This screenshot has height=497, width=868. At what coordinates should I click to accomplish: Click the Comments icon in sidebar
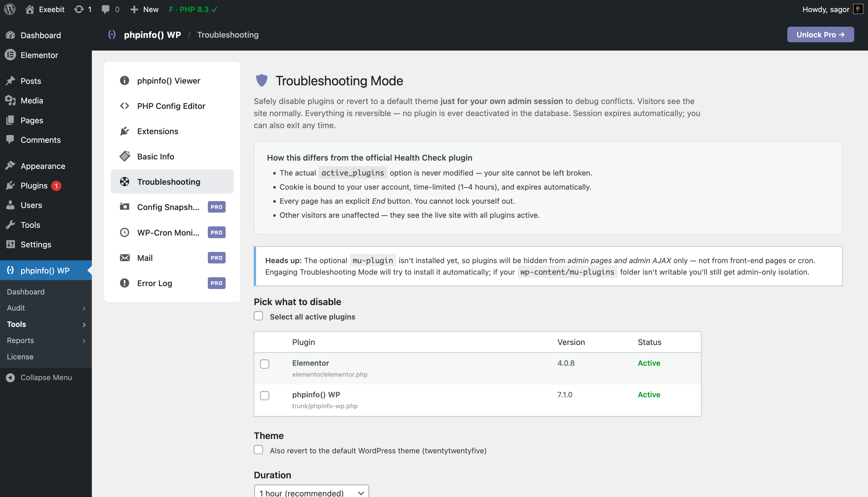pos(11,140)
